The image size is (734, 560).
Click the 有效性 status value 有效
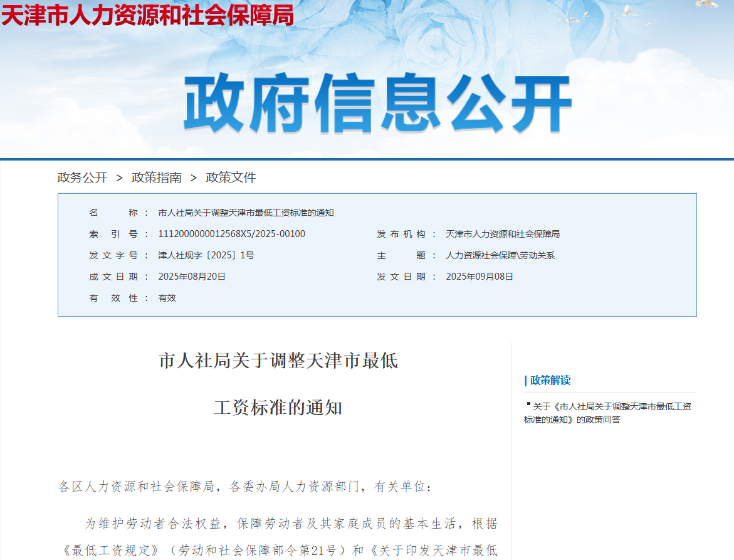click(x=167, y=298)
